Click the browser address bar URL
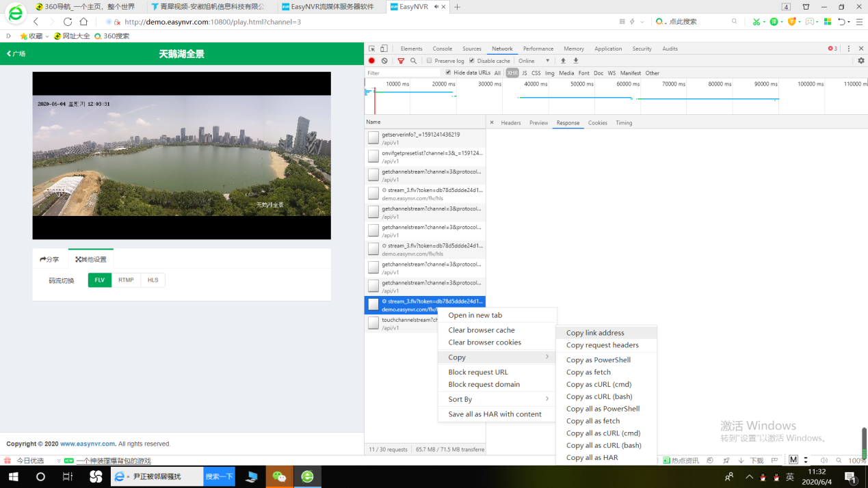This screenshot has height=488, width=868. 213,22
